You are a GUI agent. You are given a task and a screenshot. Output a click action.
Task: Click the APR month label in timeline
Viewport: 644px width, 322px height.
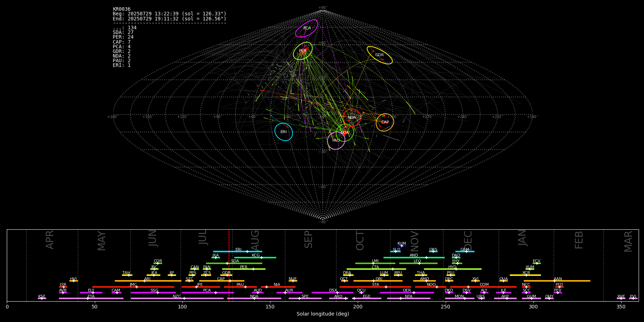tap(50, 240)
